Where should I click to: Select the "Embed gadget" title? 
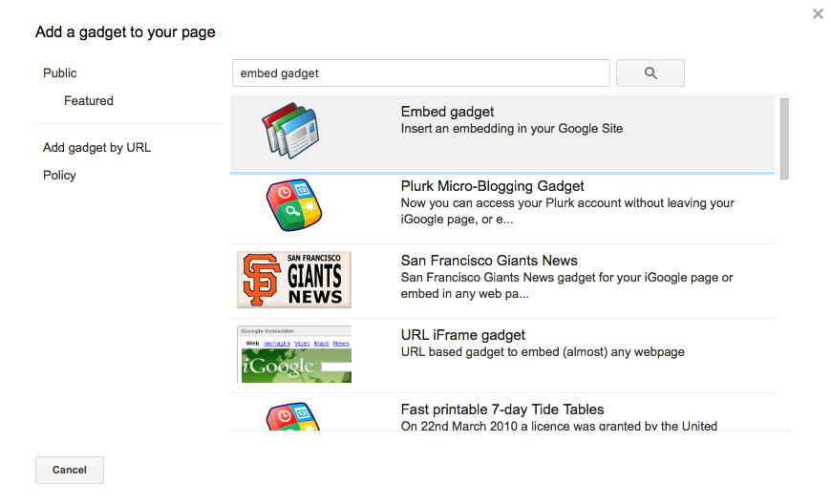point(447,112)
